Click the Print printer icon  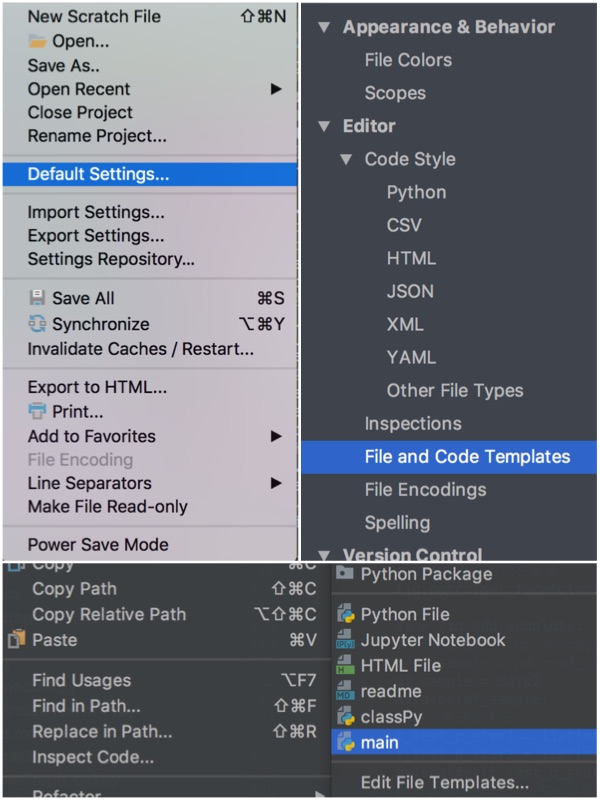point(36,411)
